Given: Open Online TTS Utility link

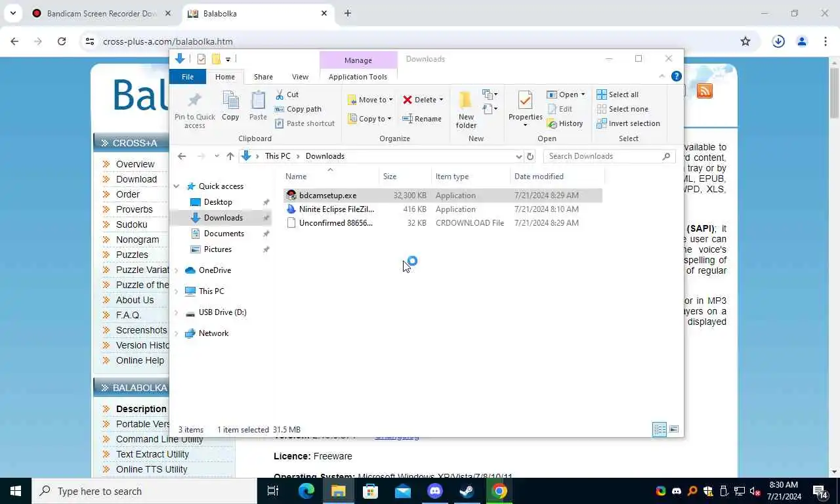Looking at the screenshot, I should (x=152, y=469).
